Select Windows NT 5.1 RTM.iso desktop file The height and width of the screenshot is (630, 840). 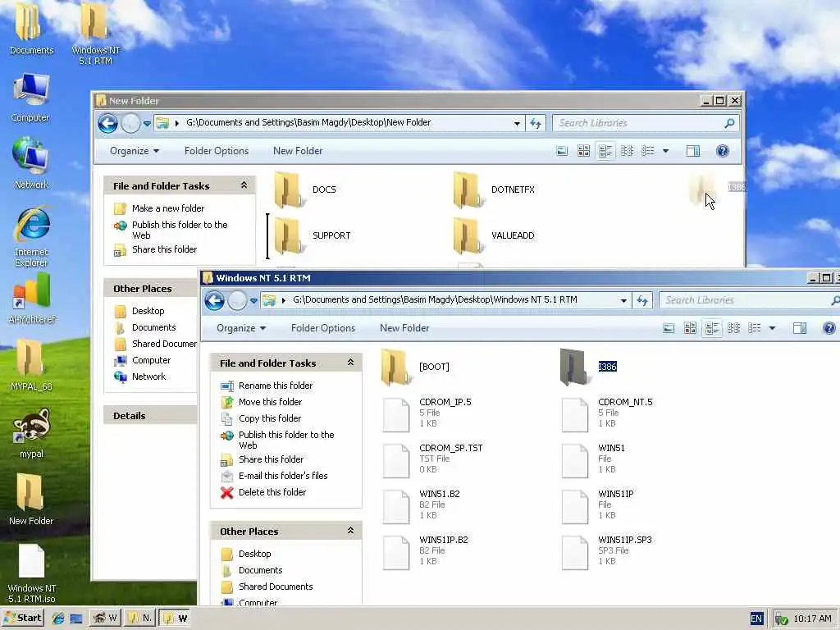click(31, 573)
